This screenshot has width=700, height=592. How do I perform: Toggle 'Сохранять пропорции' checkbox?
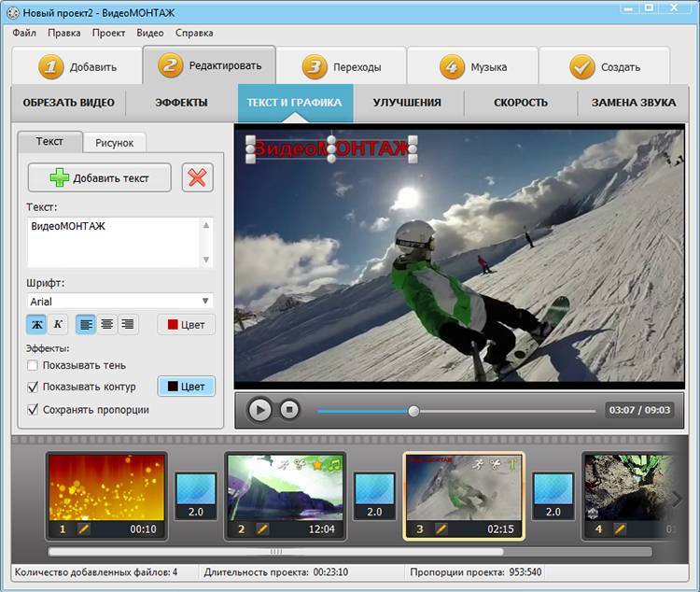pyautogui.click(x=34, y=409)
